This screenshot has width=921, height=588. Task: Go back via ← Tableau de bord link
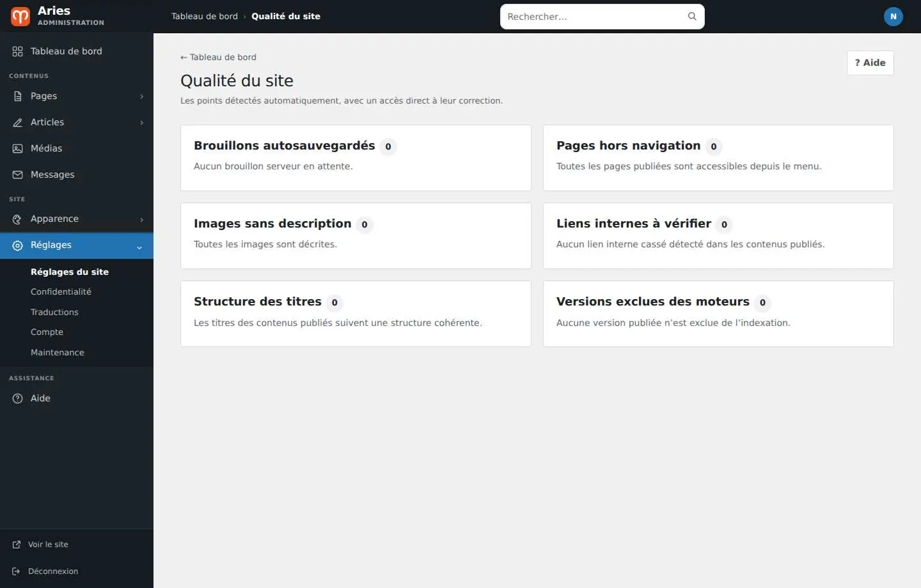[218, 57]
